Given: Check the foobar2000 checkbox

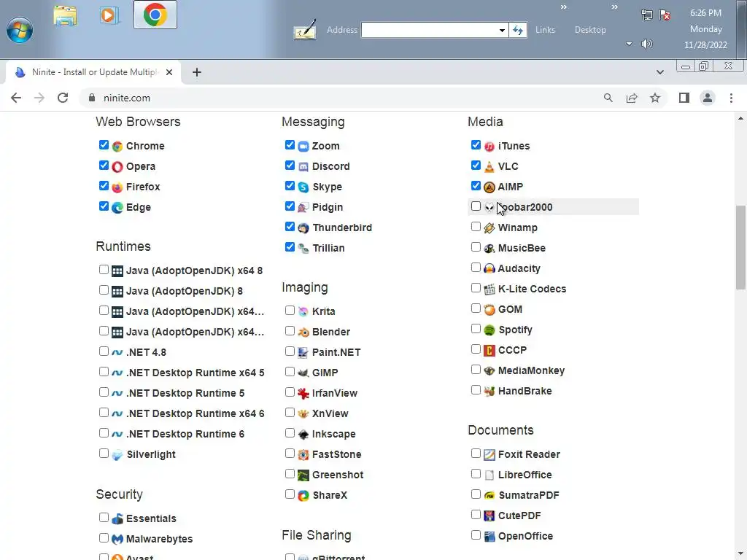Looking at the screenshot, I should (476, 206).
